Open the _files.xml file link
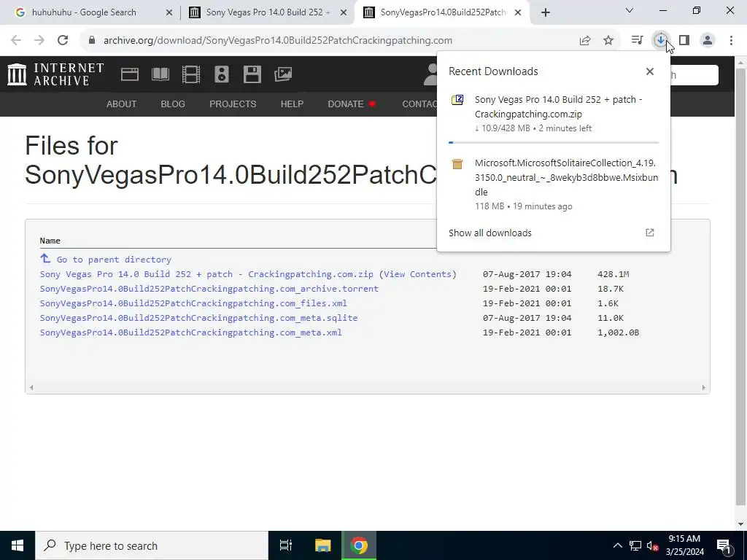 coord(193,303)
